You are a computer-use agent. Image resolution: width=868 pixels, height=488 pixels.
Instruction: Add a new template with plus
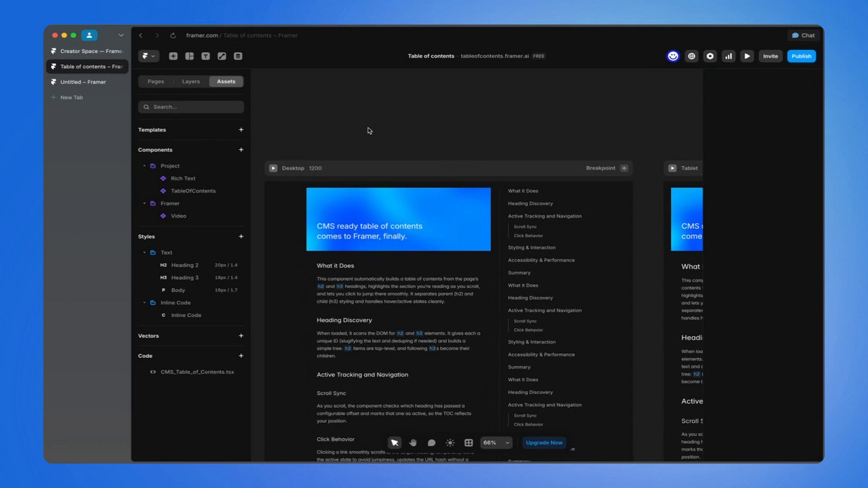tap(241, 129)
